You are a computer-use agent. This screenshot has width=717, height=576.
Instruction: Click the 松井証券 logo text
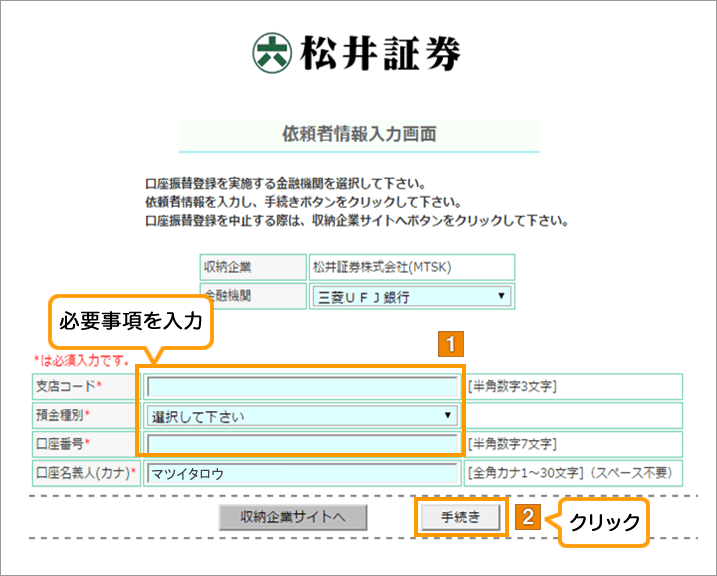pos(379,54)
